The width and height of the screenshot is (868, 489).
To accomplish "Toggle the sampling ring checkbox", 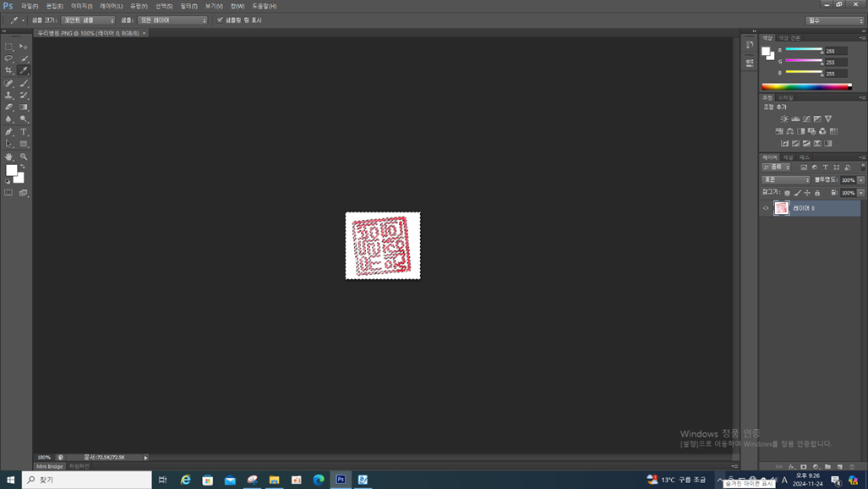I will pyautogui.click(x=220, y=20).
